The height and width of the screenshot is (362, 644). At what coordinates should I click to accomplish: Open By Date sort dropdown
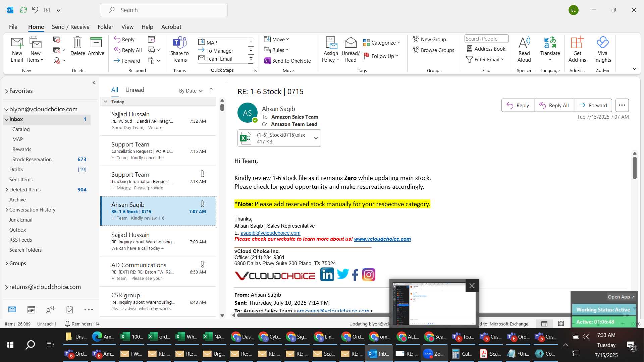191,90
